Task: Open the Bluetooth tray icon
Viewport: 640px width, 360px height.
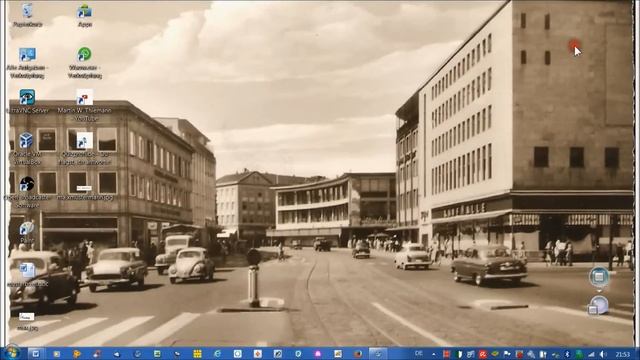Action: [567, 354]
